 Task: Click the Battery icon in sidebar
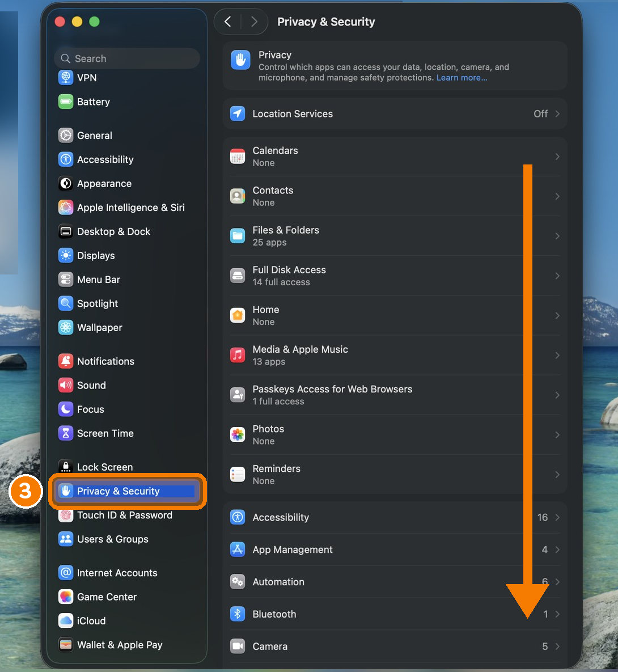pyautogui.click(x=66, y=102)
